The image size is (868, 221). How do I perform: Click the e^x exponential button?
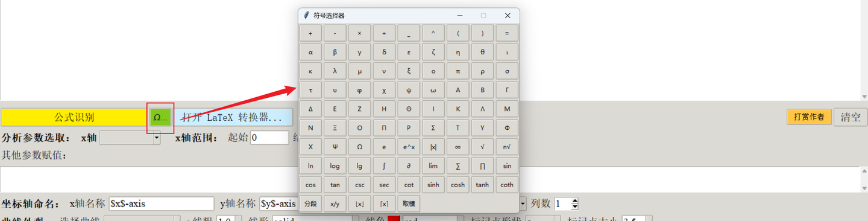click(409, 147)
